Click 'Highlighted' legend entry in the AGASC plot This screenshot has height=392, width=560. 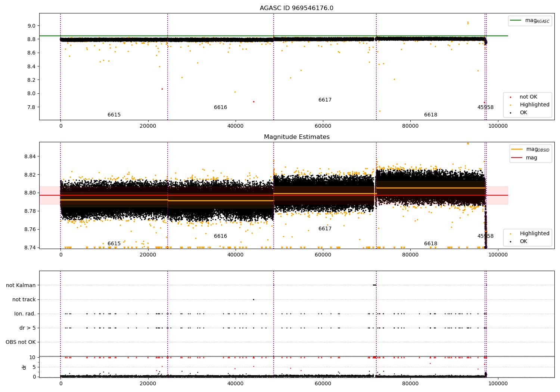tap(530, 105)
